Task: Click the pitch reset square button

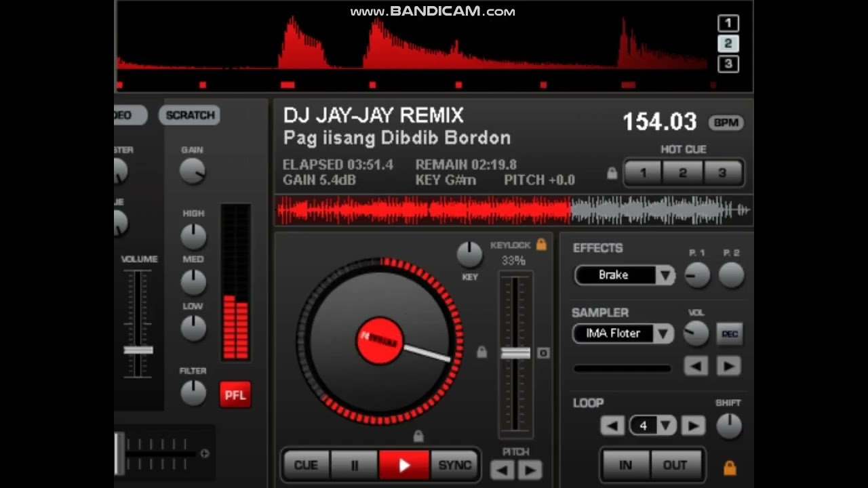Action: click(542, 353)
